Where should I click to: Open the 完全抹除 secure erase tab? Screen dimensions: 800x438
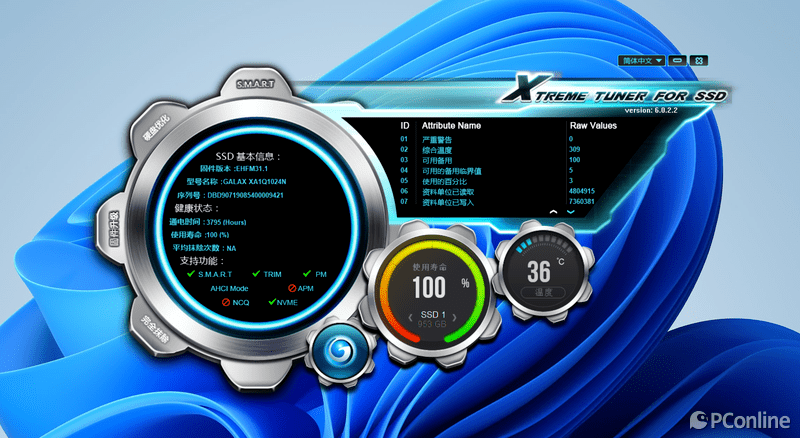pyautogui.click(x=155, y=331)
